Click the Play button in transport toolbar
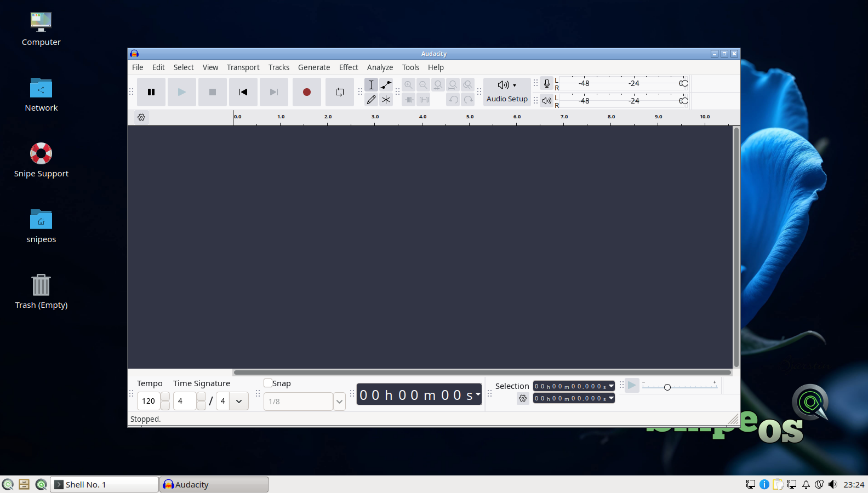 coord(182,92)
